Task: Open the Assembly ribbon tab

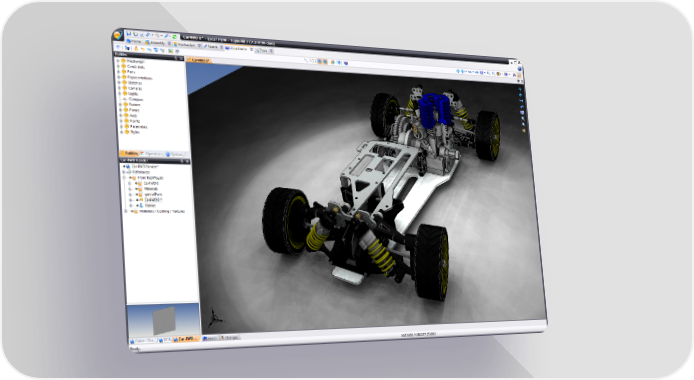Action: [x=155, y=43]
